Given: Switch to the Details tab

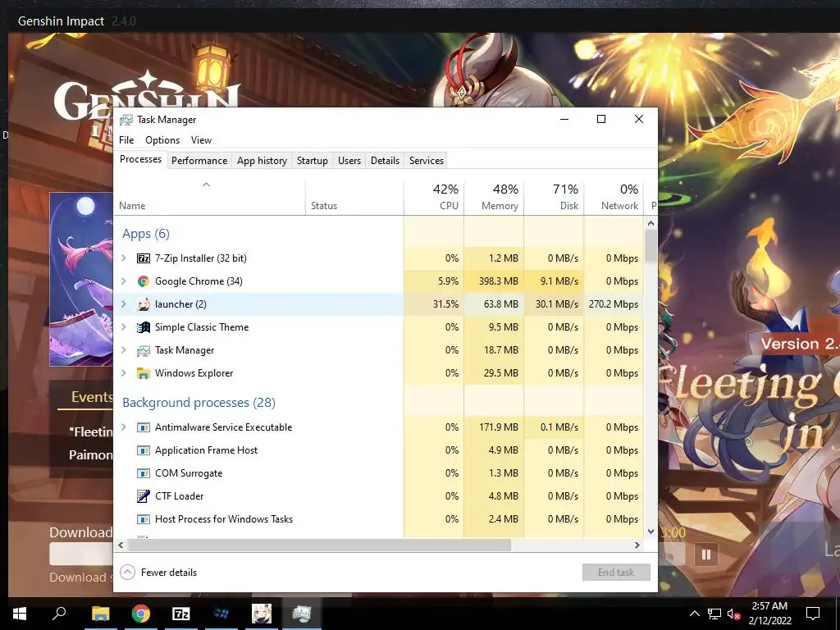Looking at the screenshot, I should (386, 161).
